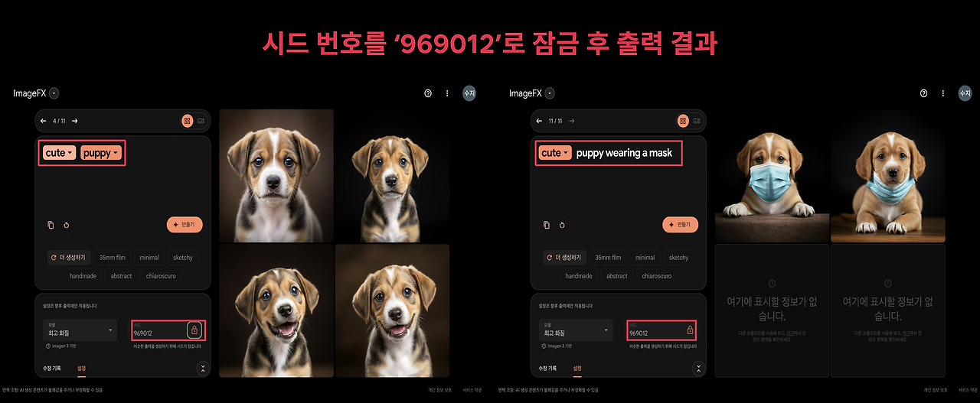
Task: Click 수지 profile avatar in left ImageFX window
Action: tap(469, 93)
